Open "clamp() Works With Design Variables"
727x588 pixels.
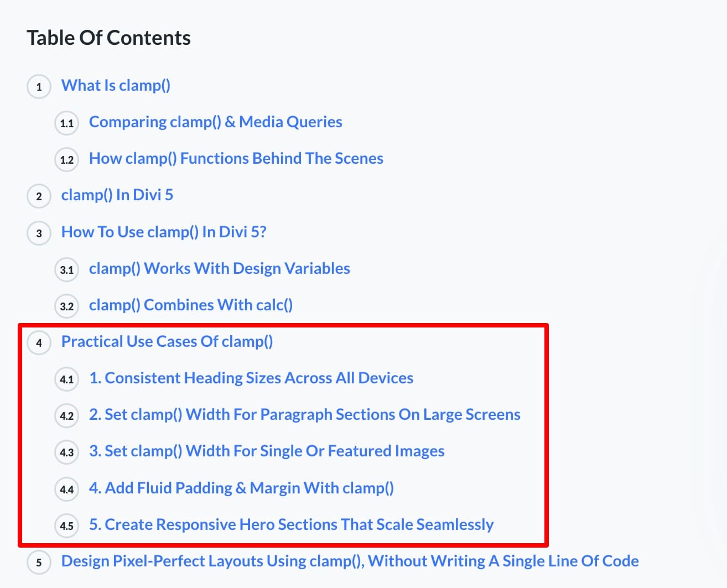(x=220, y=269)
